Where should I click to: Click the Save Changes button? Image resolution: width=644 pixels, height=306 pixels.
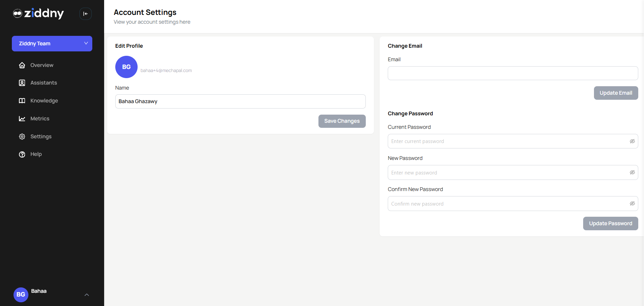342,121
